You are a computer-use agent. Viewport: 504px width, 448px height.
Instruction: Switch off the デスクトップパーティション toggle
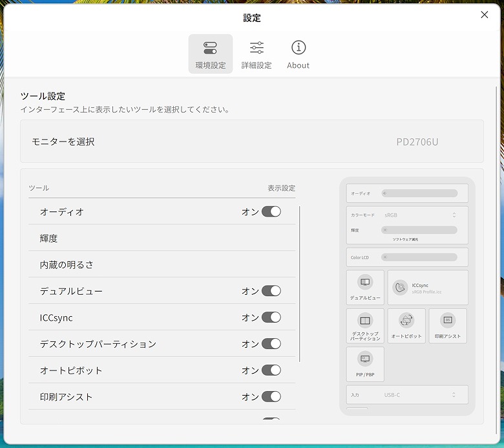coord(271,344)
